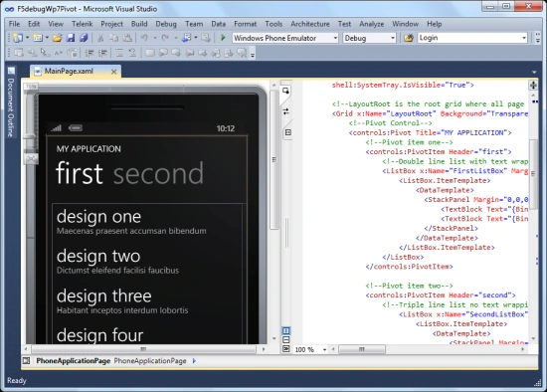
Task: Click the Cut scissors icon
Action: (x=100, y=38)
